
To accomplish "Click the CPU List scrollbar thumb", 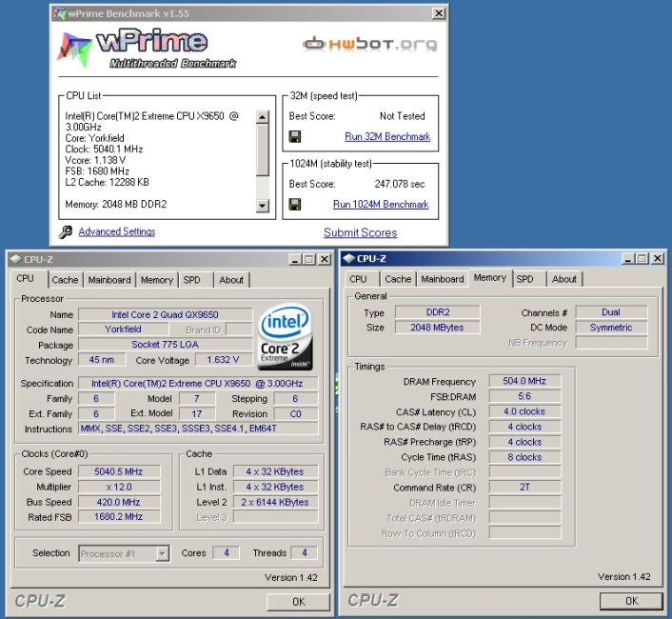I will [263, 150].
